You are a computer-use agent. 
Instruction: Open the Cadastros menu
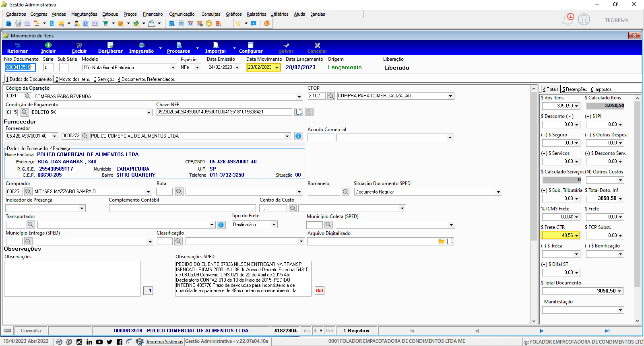click(x=16, y=14)
